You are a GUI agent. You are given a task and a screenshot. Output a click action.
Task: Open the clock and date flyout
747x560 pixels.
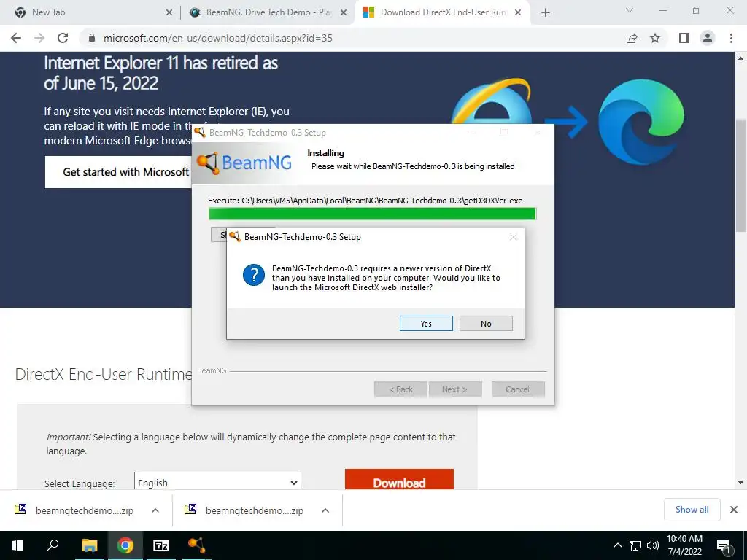click(x=684, y=545)
